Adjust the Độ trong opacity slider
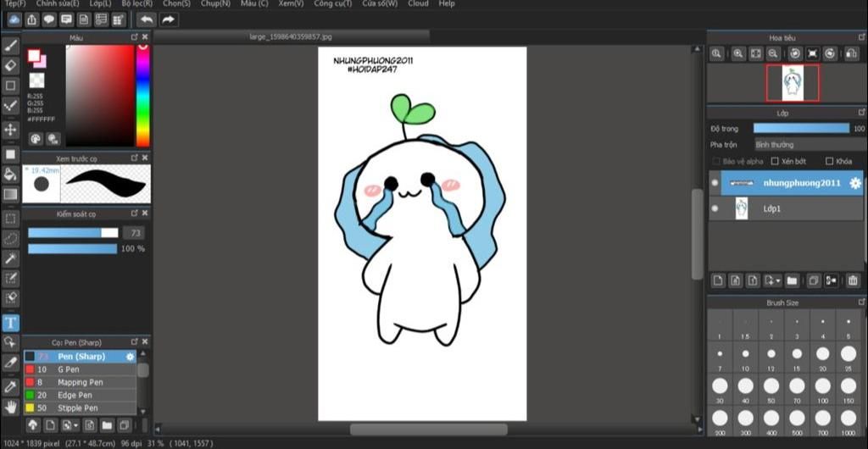Screen dimensions: 868x449 click(x=801, y=128)
